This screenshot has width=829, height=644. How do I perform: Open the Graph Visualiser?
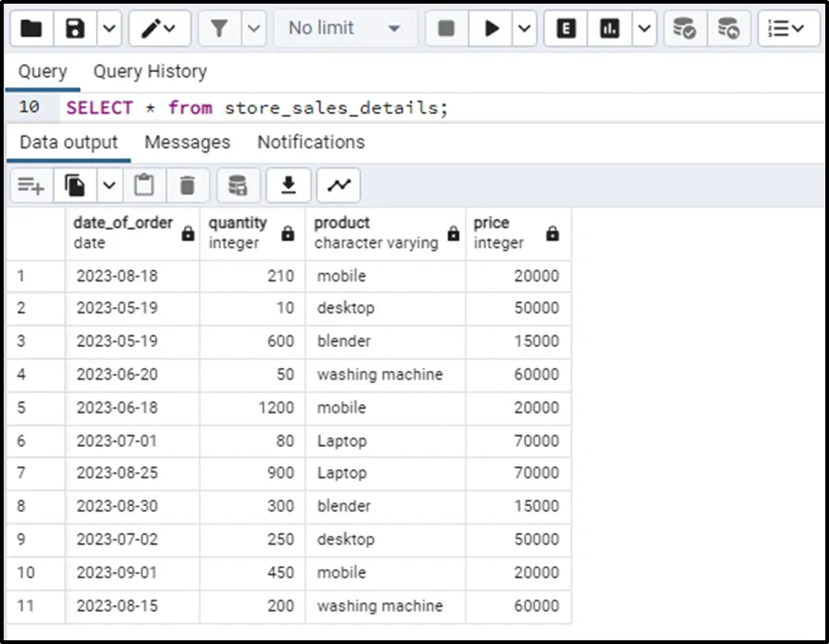coord(339,186)
